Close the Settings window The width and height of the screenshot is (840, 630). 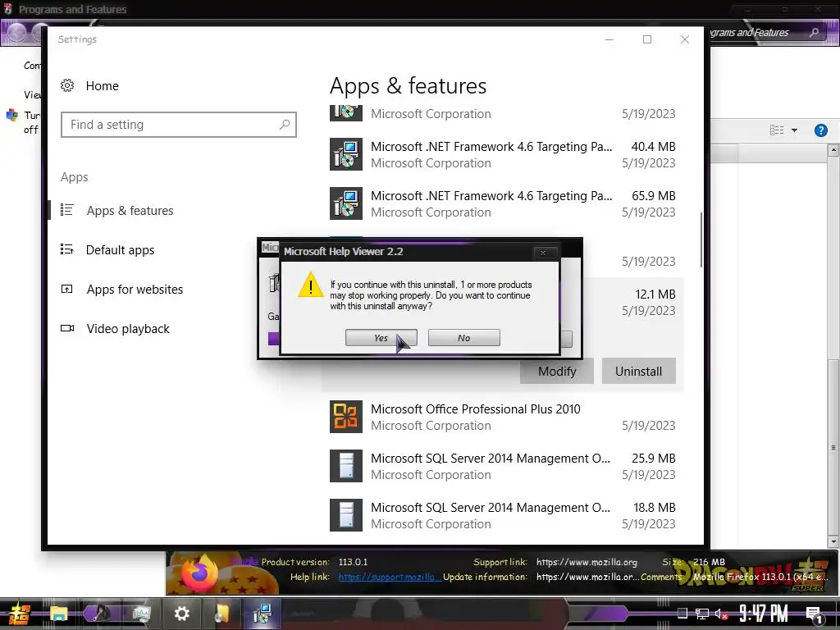coord(685,39)
